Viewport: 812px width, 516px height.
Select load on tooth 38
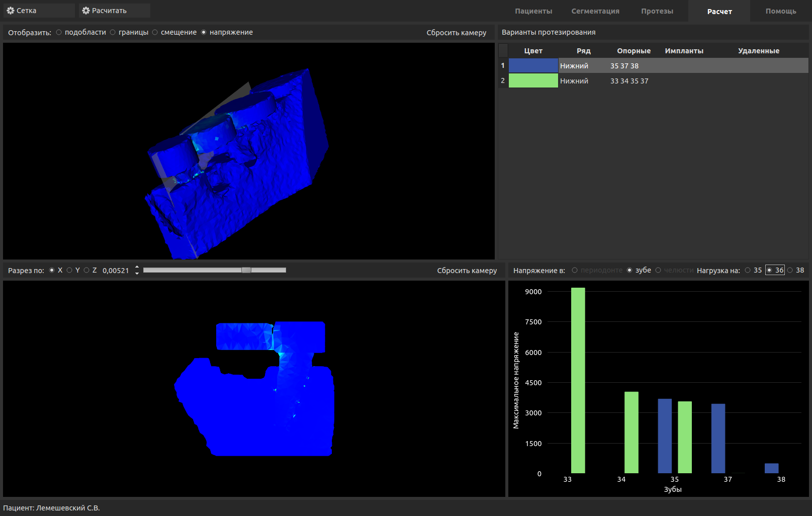(790, 270)
